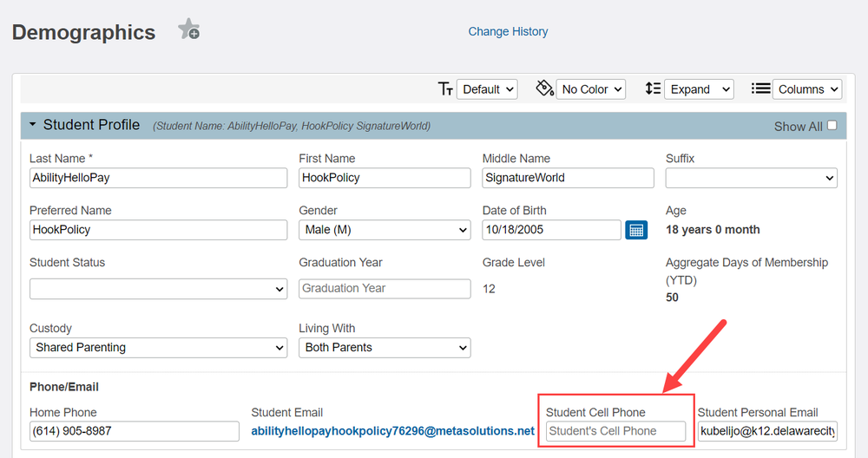Collapse the Student Profile section
Viewport: 868px width, 458px height.
pyautogui.click(x=33, y=124)
